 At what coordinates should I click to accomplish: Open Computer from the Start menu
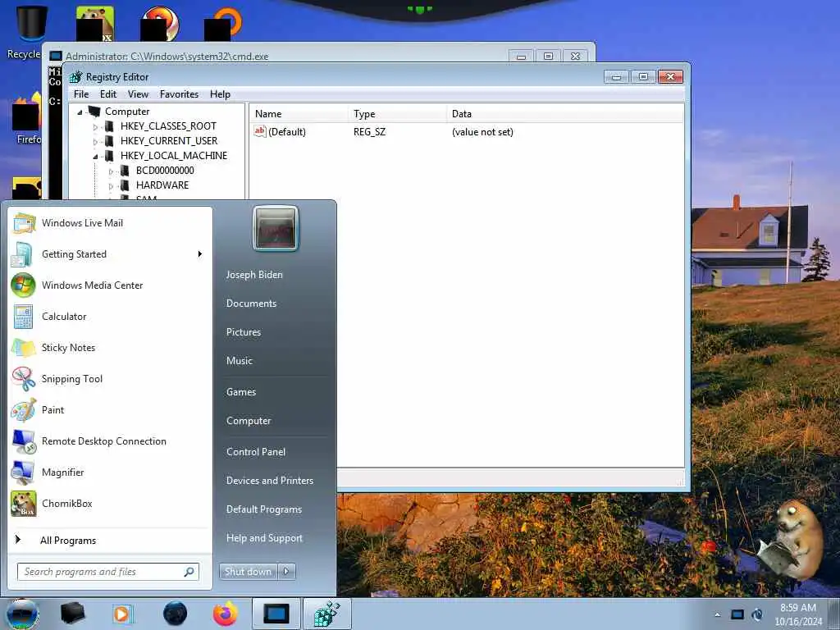[x=249, y=421]
